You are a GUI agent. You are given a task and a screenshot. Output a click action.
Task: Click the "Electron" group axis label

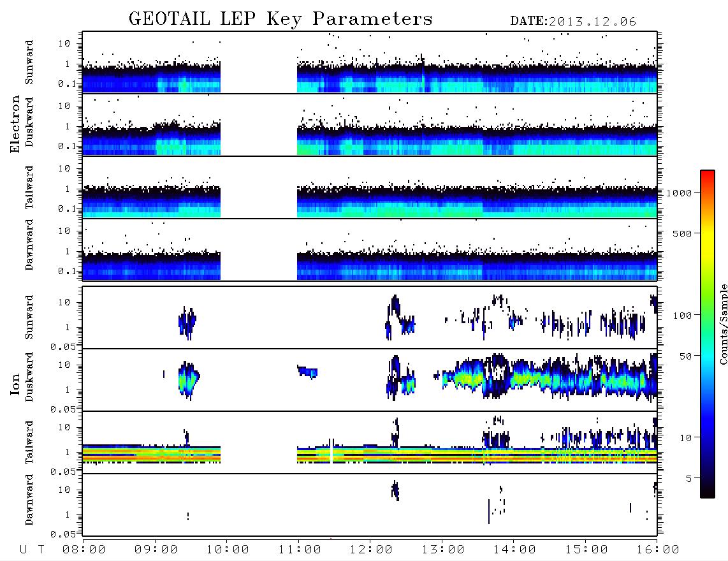coord(15,124)
